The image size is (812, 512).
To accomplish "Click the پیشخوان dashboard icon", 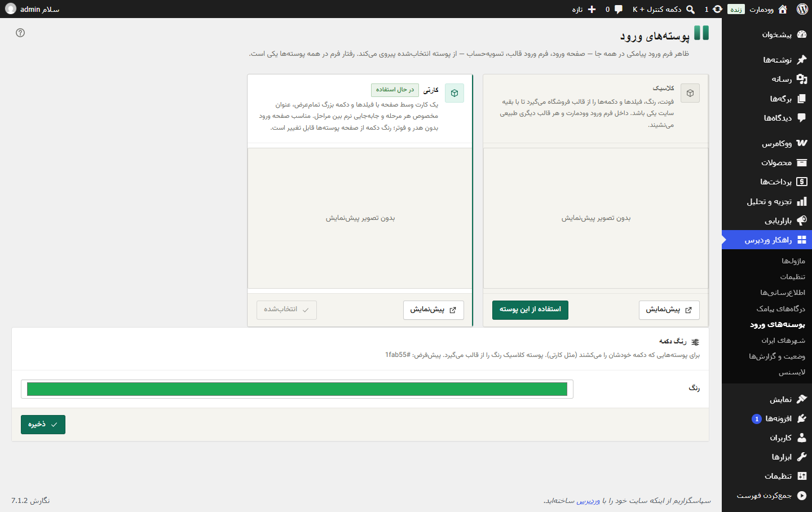I will 802,34.
